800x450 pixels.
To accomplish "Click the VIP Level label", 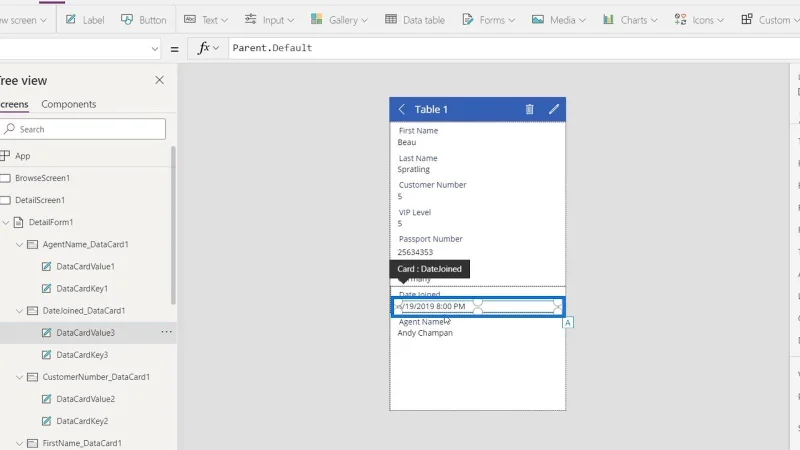I will pyautogui.click(x=415, y=212).
